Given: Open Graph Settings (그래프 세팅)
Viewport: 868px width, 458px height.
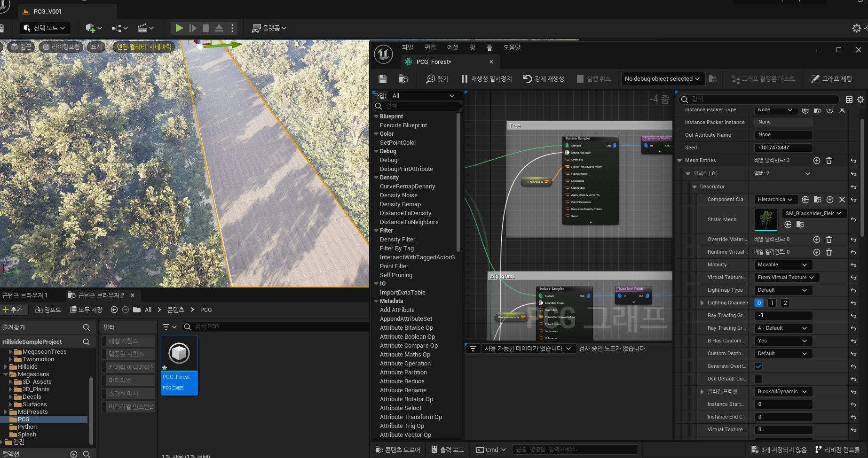Looking at the screenshot, I should [x=831, y=79].
